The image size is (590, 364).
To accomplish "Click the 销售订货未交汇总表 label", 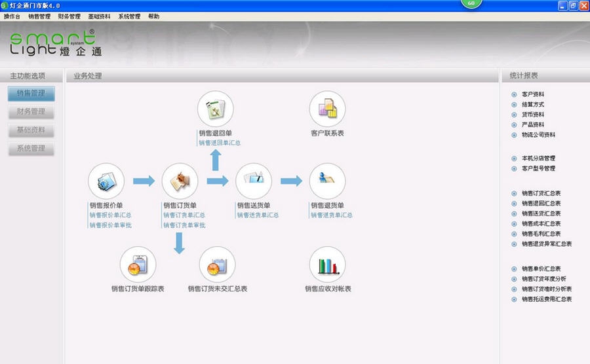I will pyautogui.click(x=218, y=289).
